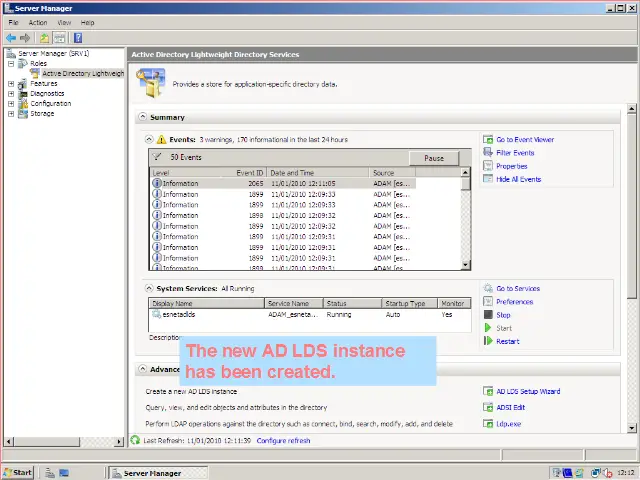Image resolution: width=640 pixels, height=480 pixels.
Task: Click the Go to Services gear icon
Action: click(x=488, y=289)
